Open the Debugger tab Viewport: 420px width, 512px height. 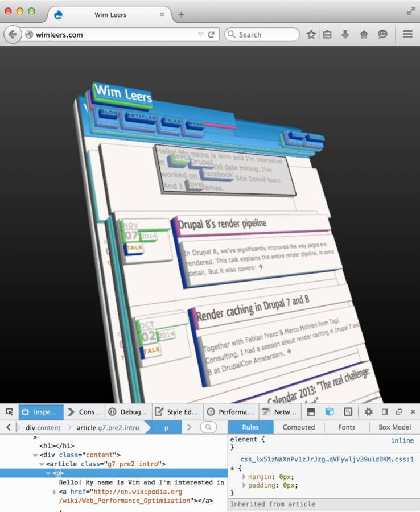(x=129, y=412)
